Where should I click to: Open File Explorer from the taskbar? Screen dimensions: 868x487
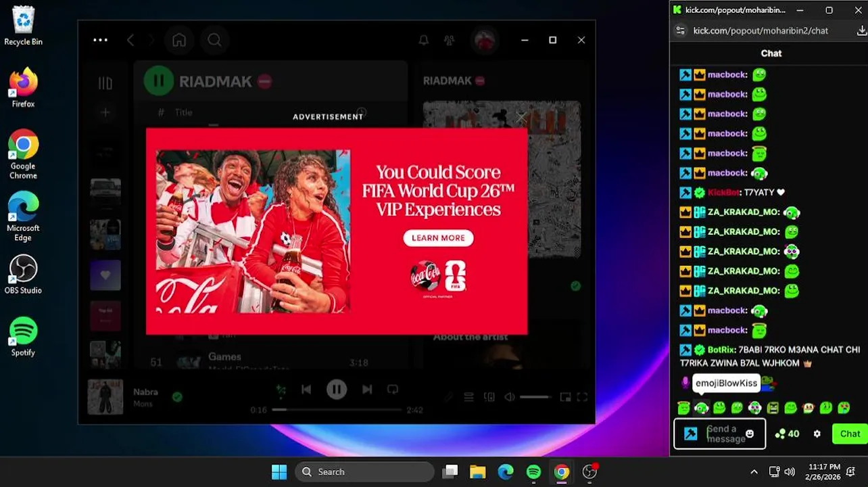click(x=478, y=472)
